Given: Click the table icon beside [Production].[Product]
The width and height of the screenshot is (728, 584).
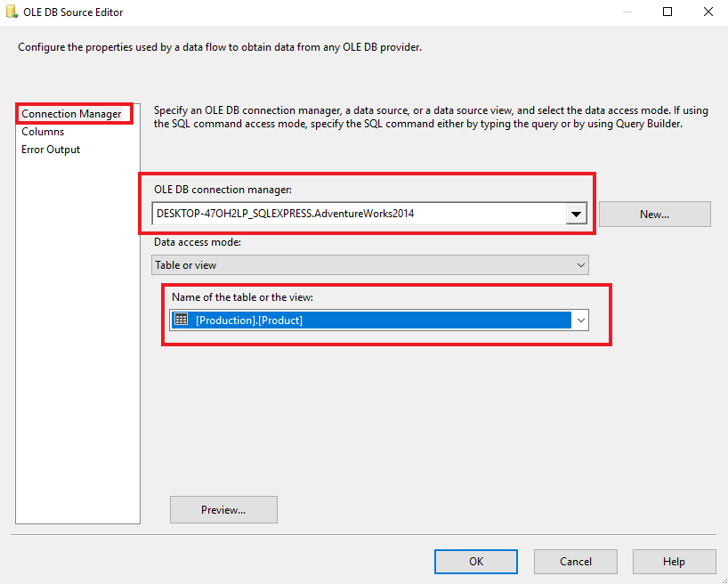Looking at the screenshot, I should [181, 320].
